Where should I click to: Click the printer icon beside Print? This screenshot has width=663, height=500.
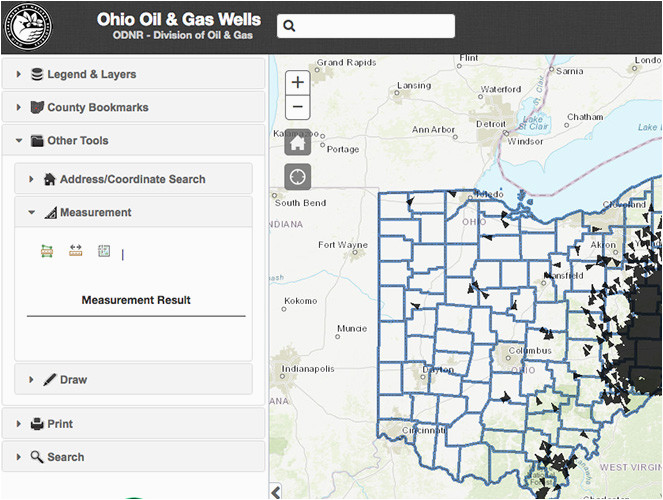coord(37,423)
